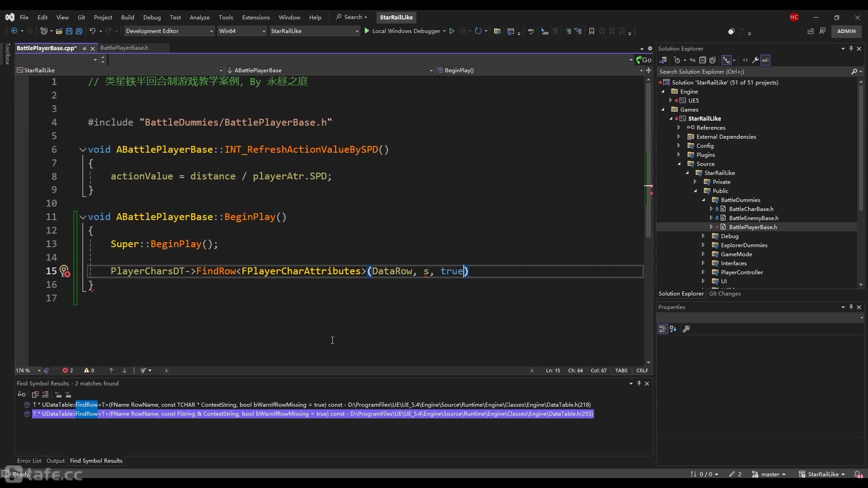Image resolution: width=868 pixels, height=488 pixels.
Task: Open the StarRailLike startup project dropdown
Action: point(315,31)
